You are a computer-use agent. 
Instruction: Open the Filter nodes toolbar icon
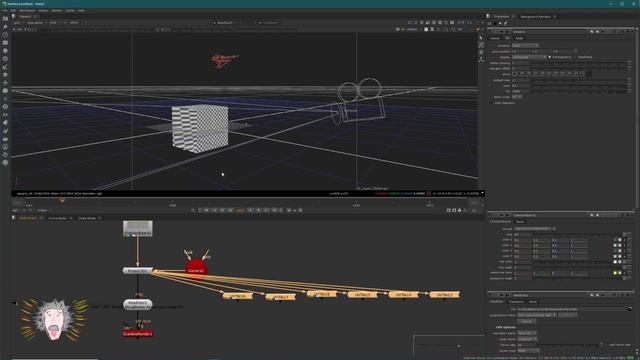click(x=5, y=59)
